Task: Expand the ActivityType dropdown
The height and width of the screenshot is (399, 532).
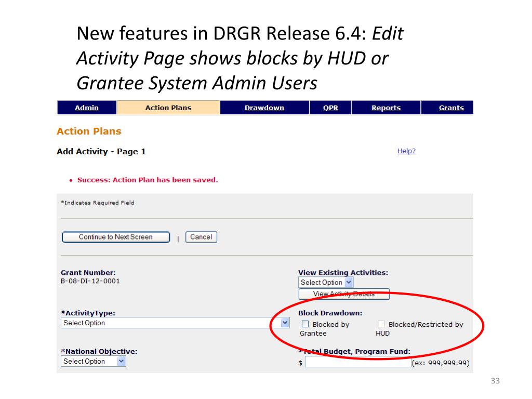Action: tap(175, 323)
